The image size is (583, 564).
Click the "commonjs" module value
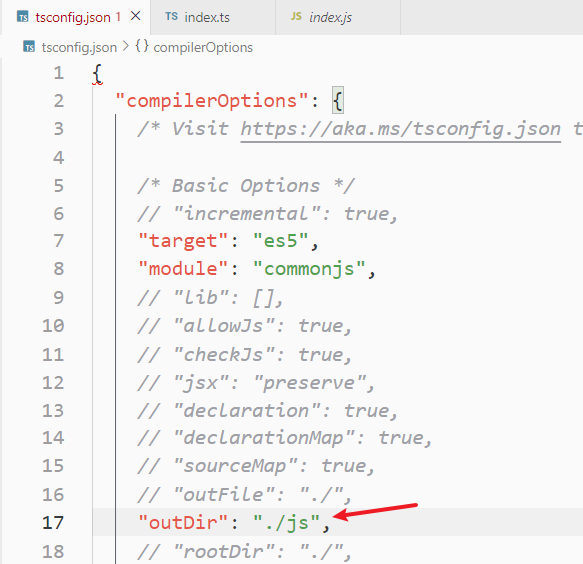coord(309,268)
